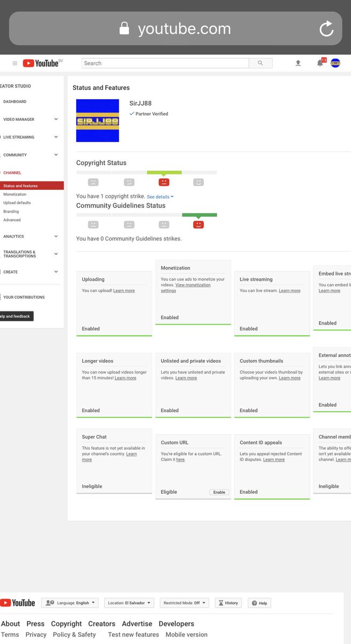
Task: Open the Advertise footer link
Action: click(137, 624)
